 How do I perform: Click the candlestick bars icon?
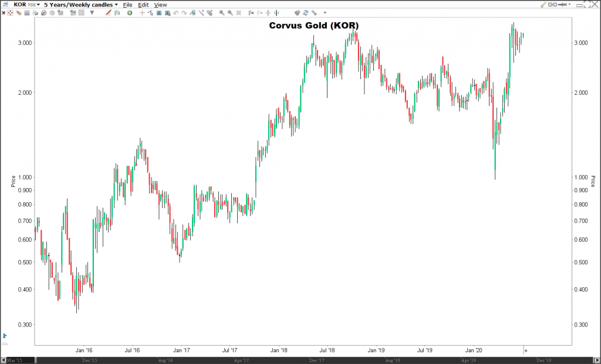pyautogui.click(x=117, y=13)
